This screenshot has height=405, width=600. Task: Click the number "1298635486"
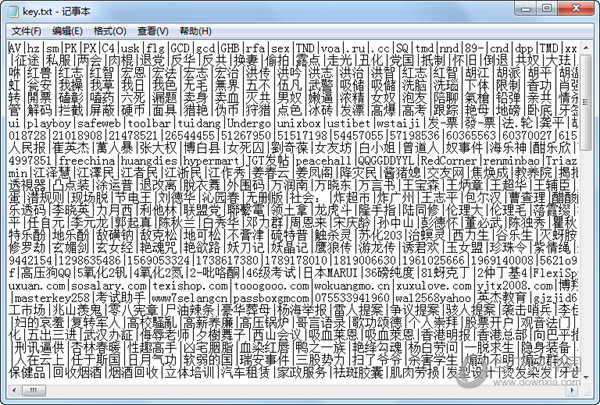point(90,260)
